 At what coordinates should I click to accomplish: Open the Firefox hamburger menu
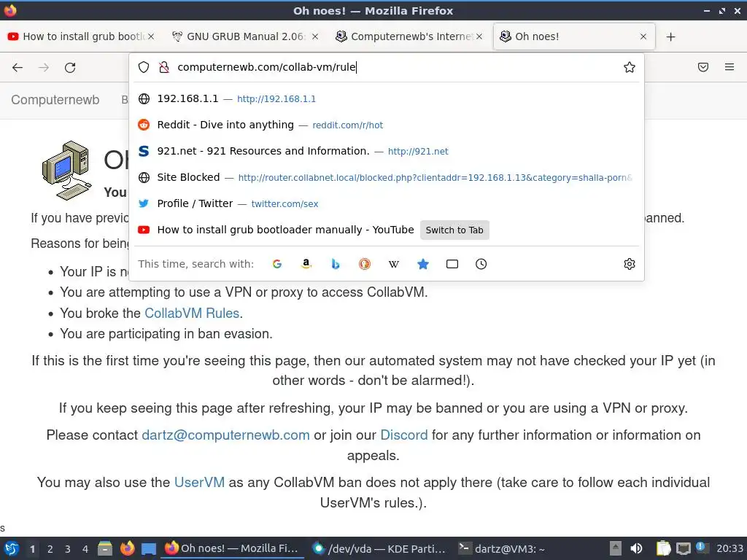coord(729,67)
